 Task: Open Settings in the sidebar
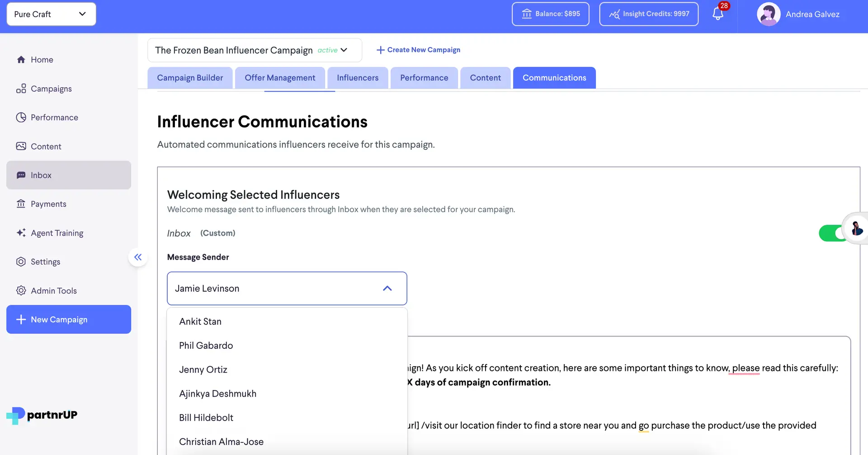[69, 262]
